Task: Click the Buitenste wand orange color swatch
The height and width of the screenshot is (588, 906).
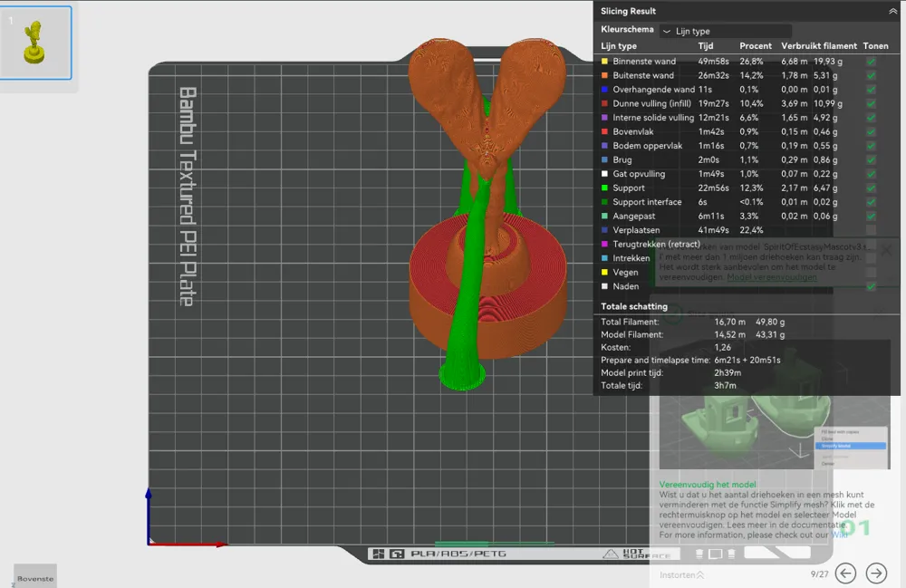Action: pyautogui.click(x=604, y=75)
